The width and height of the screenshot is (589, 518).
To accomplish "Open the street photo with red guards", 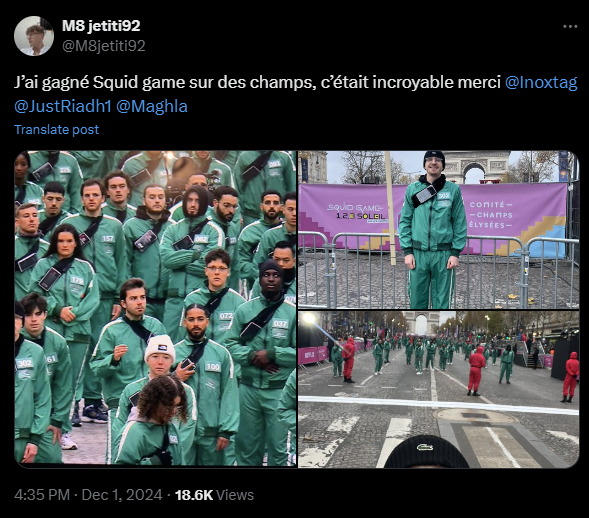I will 438,389.
